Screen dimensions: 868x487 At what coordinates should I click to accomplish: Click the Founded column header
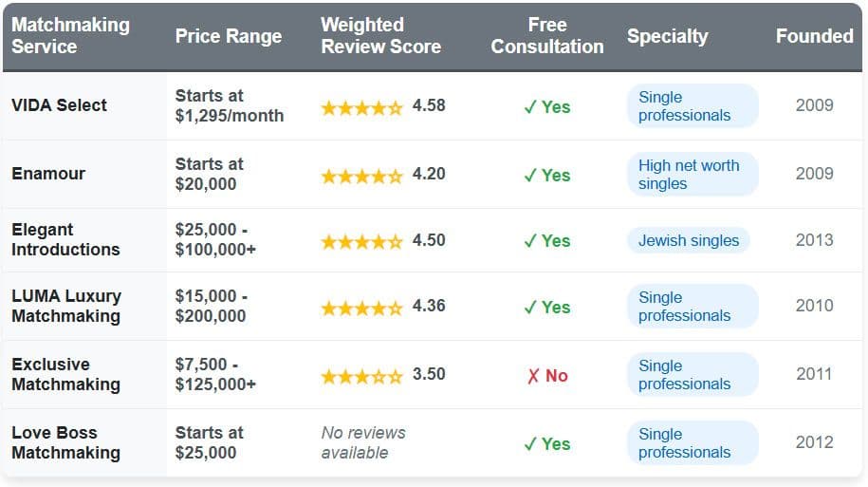coord(814,36)
